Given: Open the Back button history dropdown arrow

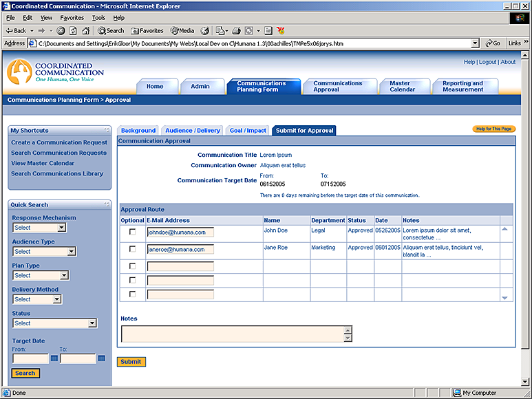Looking at the screenshot, I should [32, 31].
